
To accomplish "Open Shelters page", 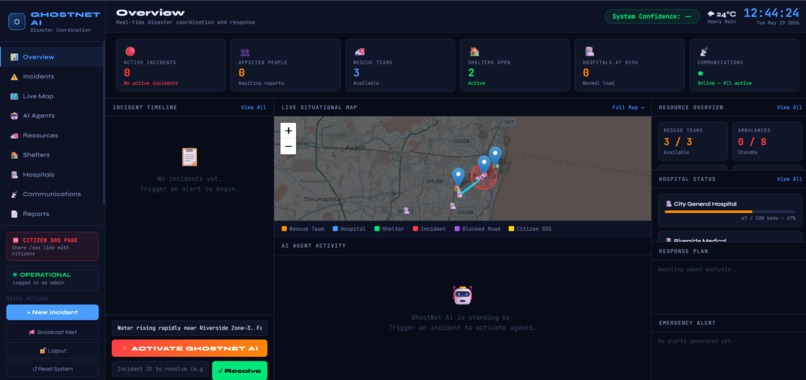I will (51, 155).
